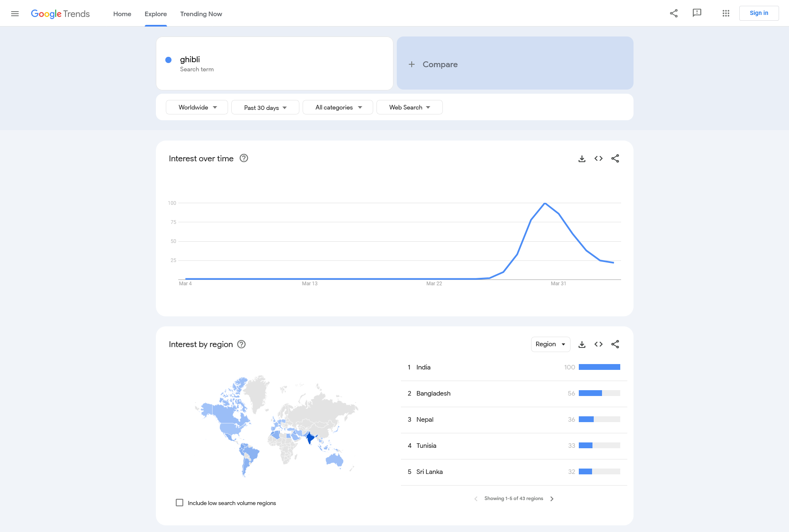Click the Google Trends logo
Viewport: 789px width, 532px height.
[x=60, y=14]
